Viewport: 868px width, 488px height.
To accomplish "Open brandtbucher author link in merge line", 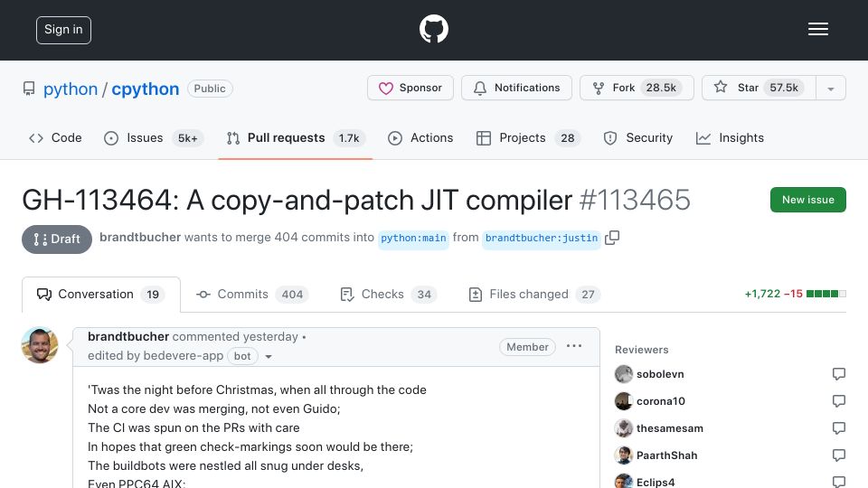I will tap(140, 238).
